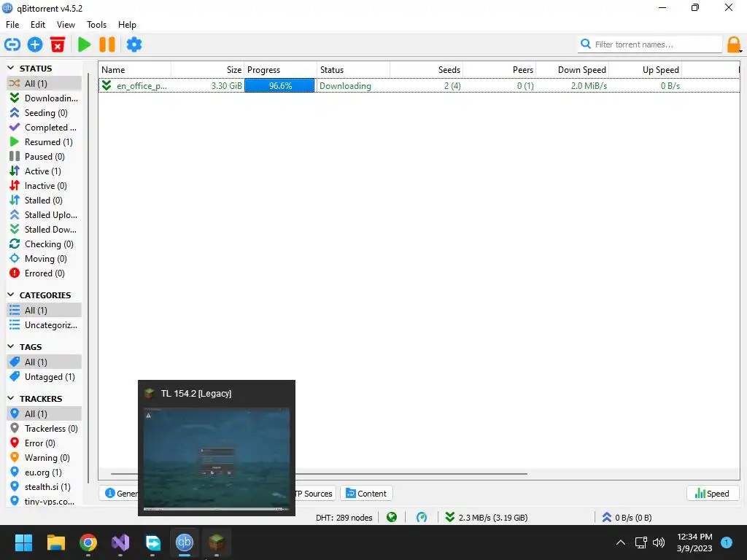Image resolution: width=747 pixels, height=560 pixels.
Task: Toggle the alternative speed limits speedometer icon
Action: [x=422, y=518]
